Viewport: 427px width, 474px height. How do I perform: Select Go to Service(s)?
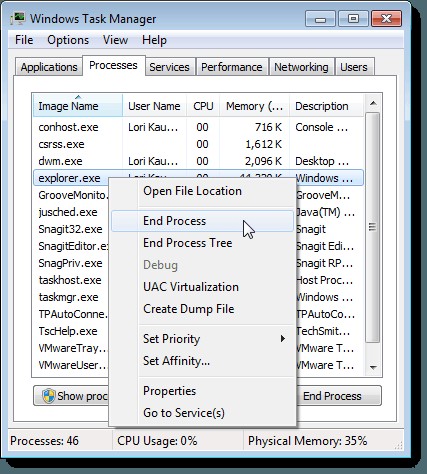pos(202,413)
